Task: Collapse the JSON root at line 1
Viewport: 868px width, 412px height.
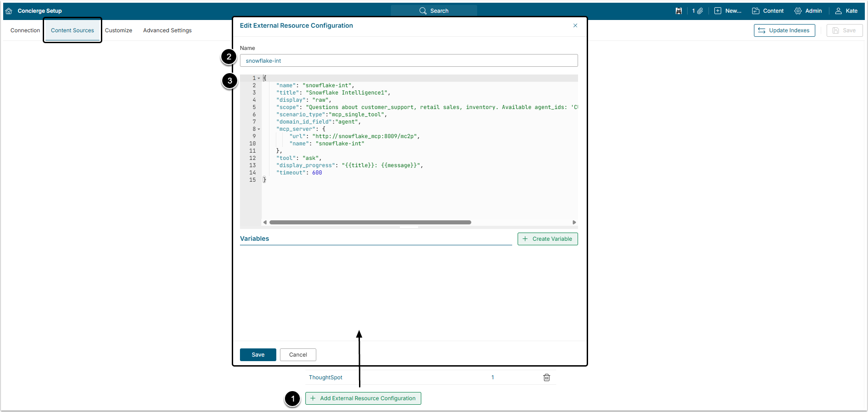Action: click(x=259, y=78)
